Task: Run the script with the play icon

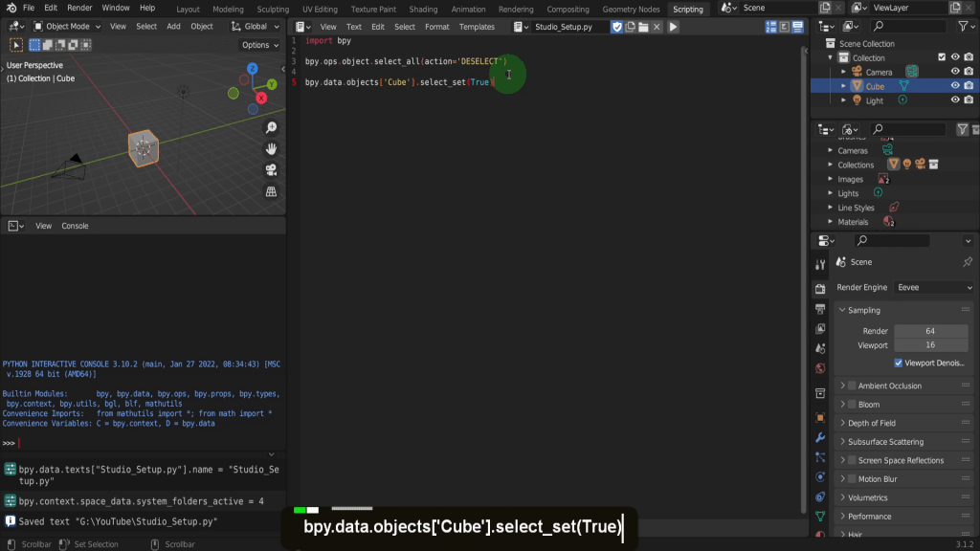Action: coord(673,27)
